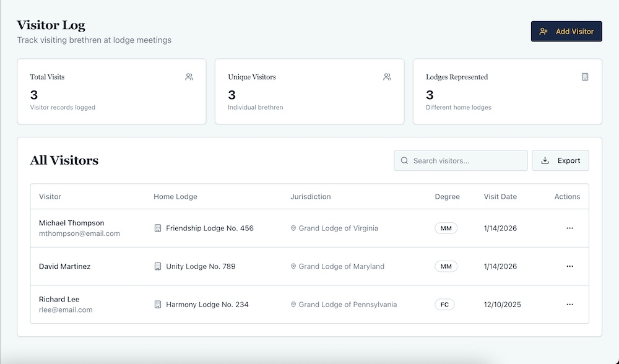Viewport: 619px width, 364px height.
Task: Click the building icon beside Unity Lodge No. 789
Action: (x=158, y=266)
